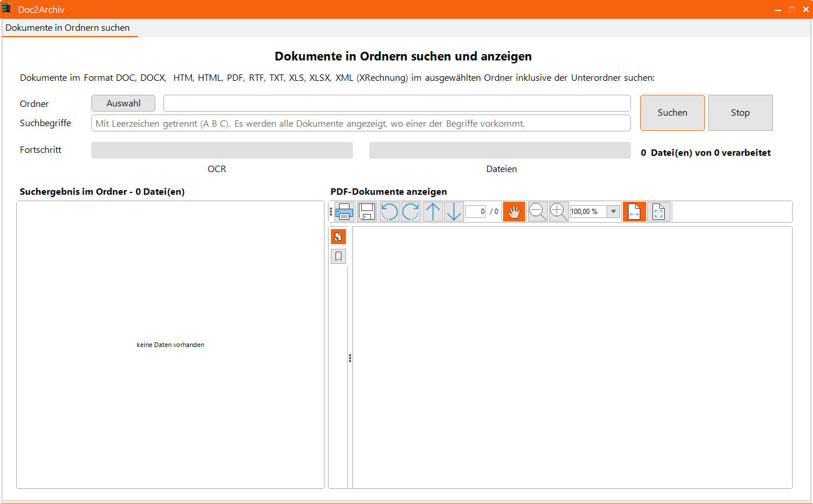813x504 pixels.
Task: Go to next page with down arrow
Action: pos(454,212)
